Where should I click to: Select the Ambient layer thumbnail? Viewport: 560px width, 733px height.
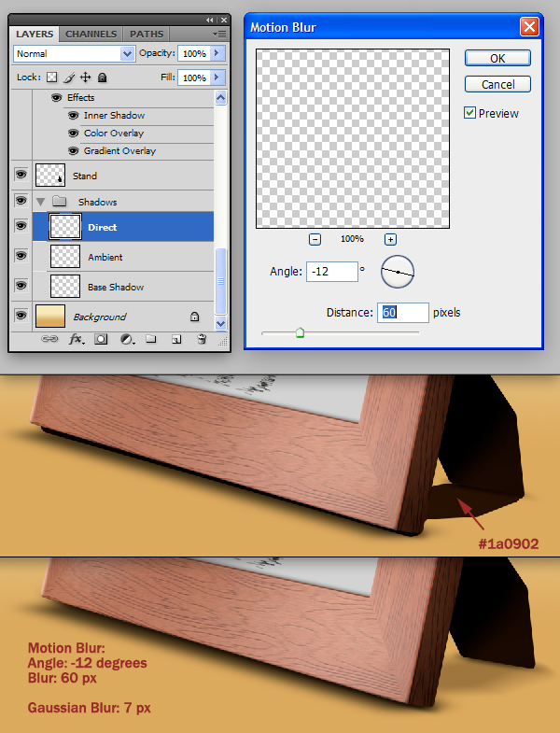pyautogui.click(x=65, y=257)
